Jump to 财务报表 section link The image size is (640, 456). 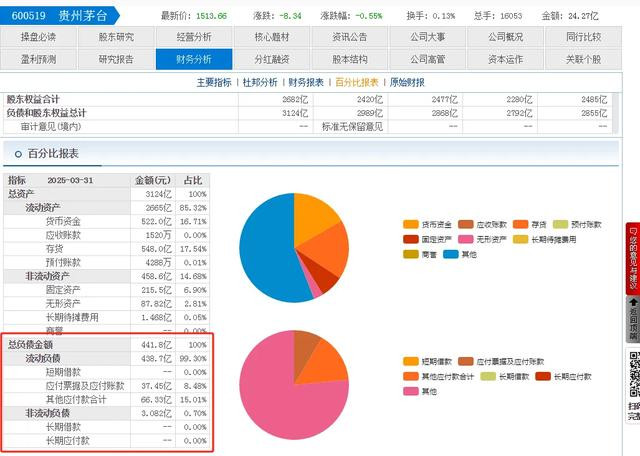pyautogui.click(x=306, y=82)
